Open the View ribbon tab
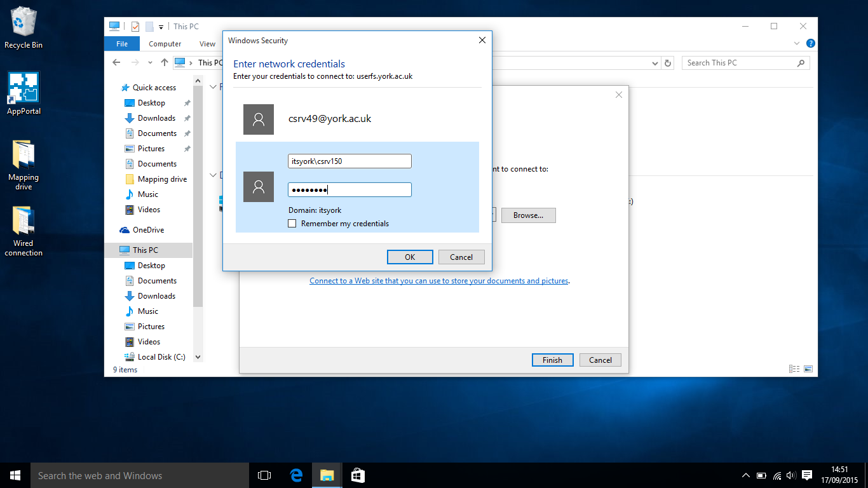Screen dimensions: 868x488 coord(207,44)
